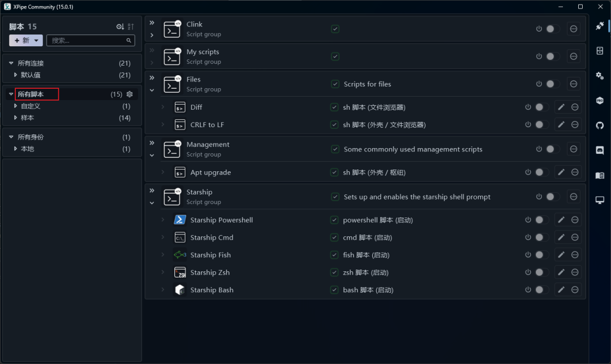Expand the 默认值 category
Screen dimensions: 611x364
[15, 75]
